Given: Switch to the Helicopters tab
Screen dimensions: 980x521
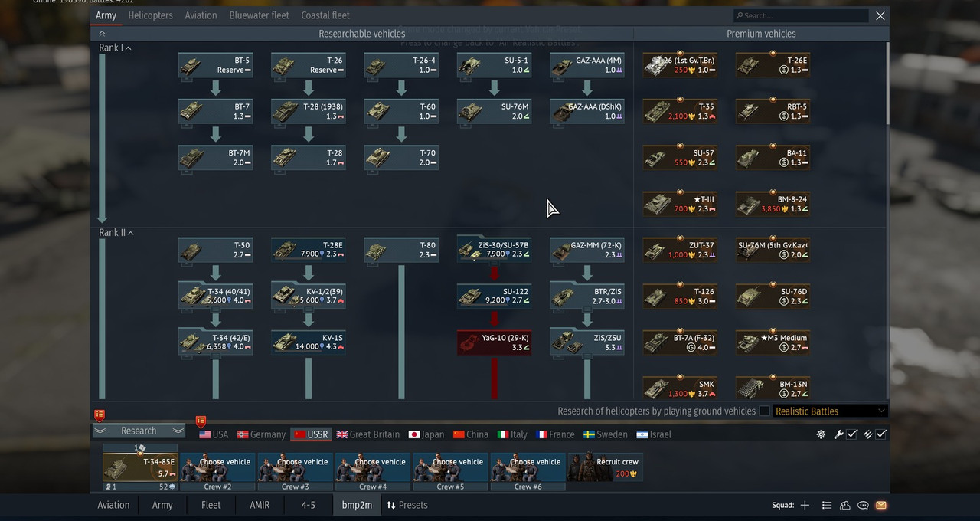Looking at the screenshot, I should click(150, 15).
